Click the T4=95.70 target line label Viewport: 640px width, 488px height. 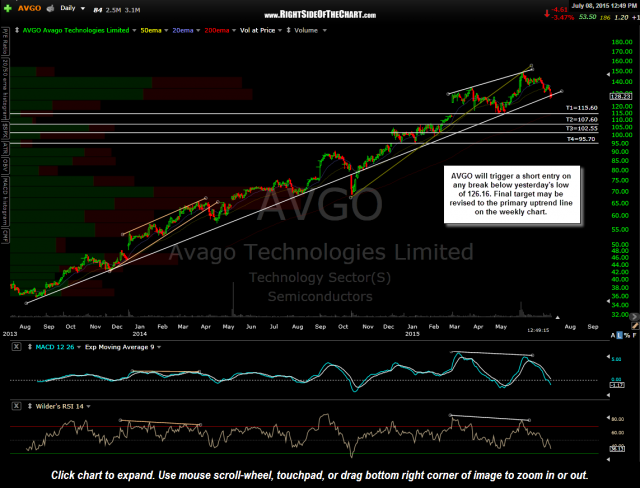(582, 139)
